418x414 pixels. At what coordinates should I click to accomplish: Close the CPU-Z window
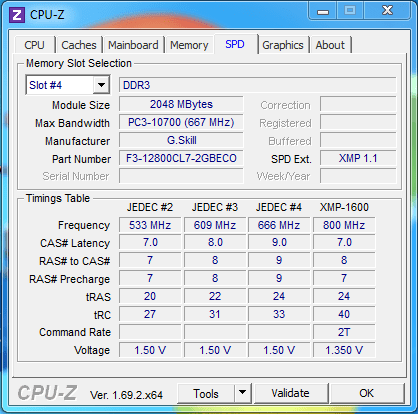387,11
